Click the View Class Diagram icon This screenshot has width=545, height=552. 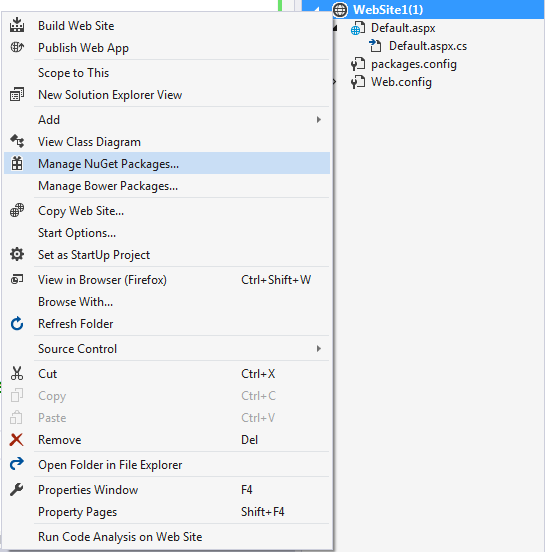[17, 142]
